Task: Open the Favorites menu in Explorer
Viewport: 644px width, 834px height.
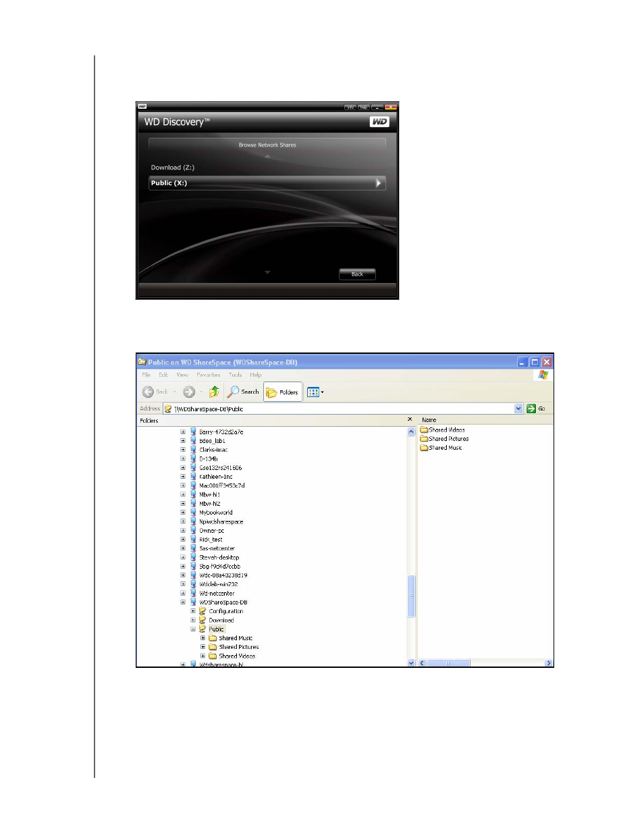Action: pos(209,375)
